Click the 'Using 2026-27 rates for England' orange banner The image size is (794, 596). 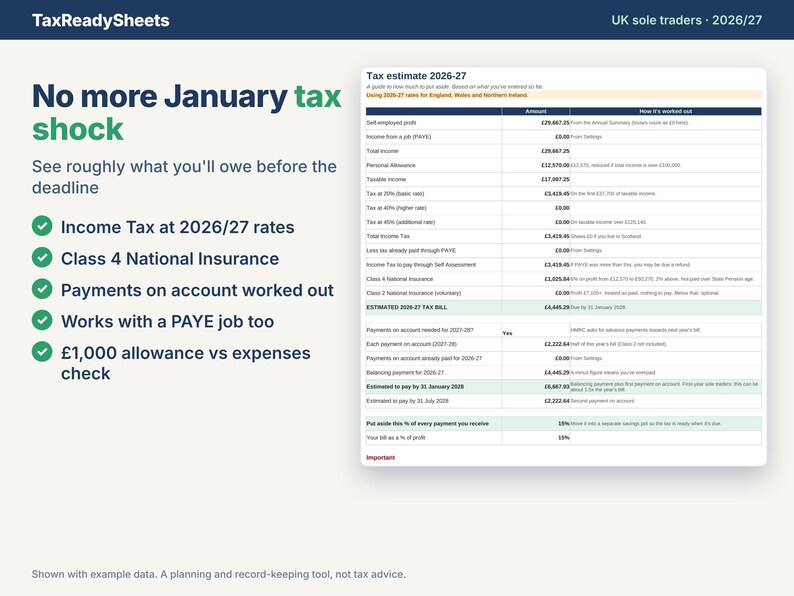pos(564,95)
